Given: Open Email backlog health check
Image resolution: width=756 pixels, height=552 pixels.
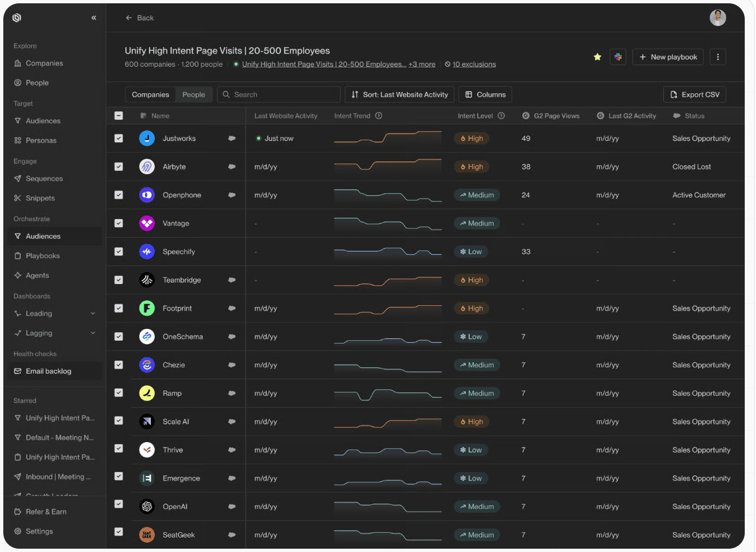Looking at the screenshot, I should click(54, 371).
